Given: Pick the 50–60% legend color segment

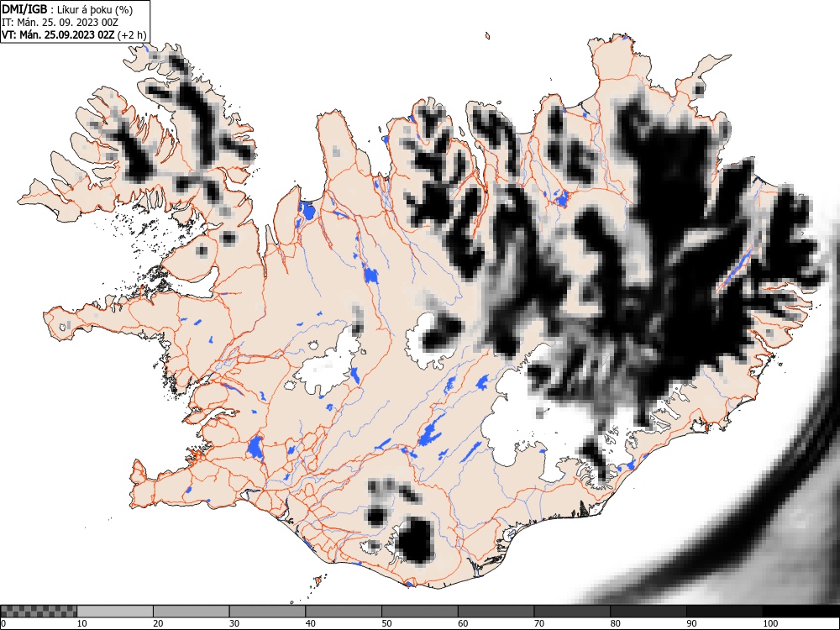Looking at the screenshot, I should point(419,612).
